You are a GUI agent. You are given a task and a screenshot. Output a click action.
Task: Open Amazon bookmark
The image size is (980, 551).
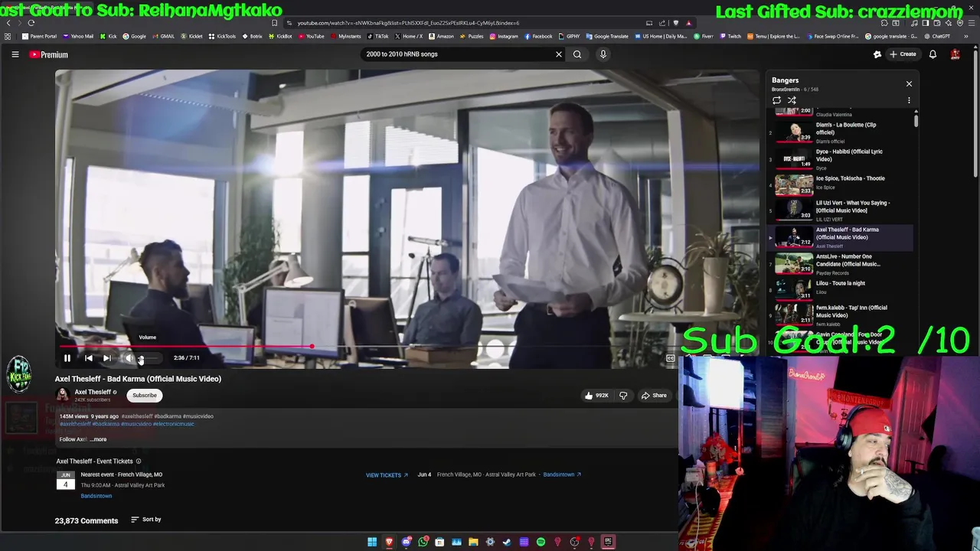click(x=441, y=36)
